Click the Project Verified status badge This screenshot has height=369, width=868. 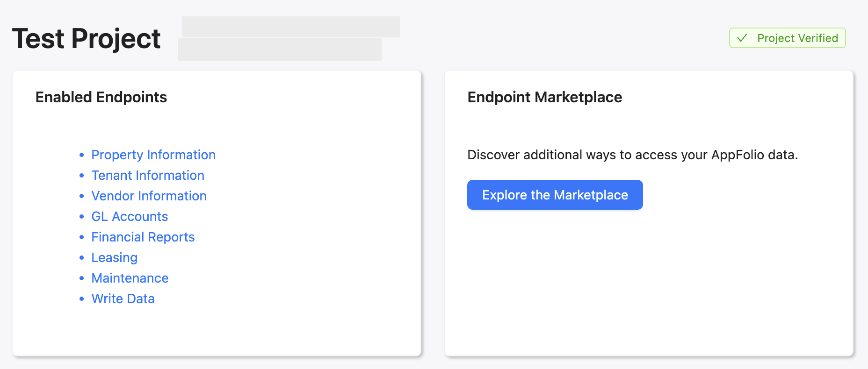tap(787, 38)
